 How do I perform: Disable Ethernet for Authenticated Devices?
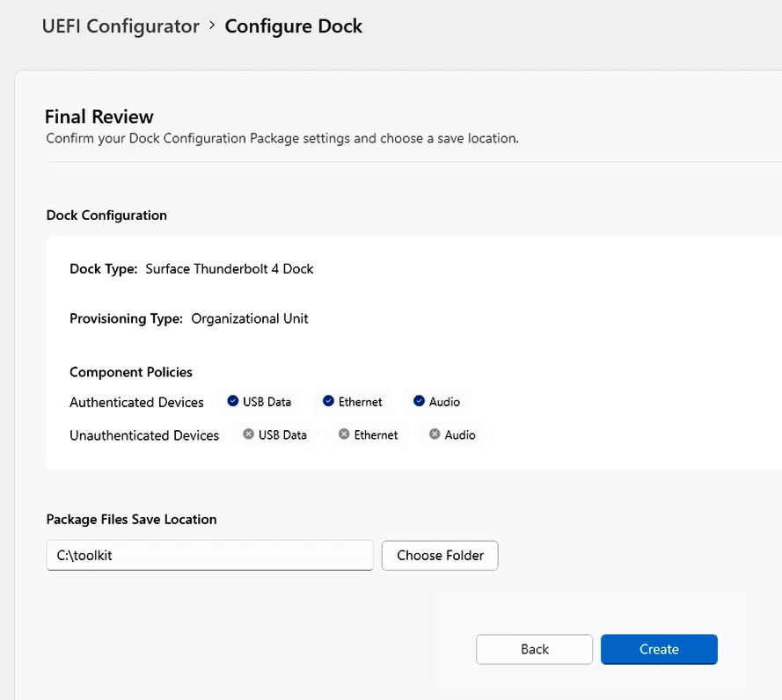pos(353,401)
